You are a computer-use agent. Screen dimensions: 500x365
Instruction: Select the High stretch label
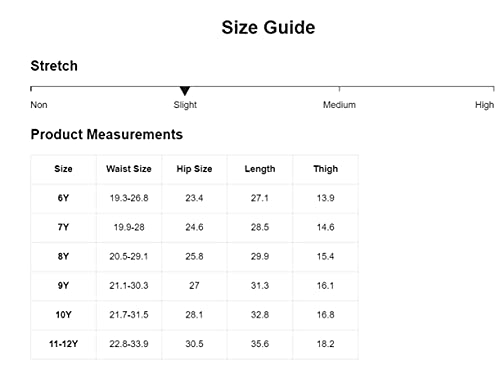click(x=484, y=105)
